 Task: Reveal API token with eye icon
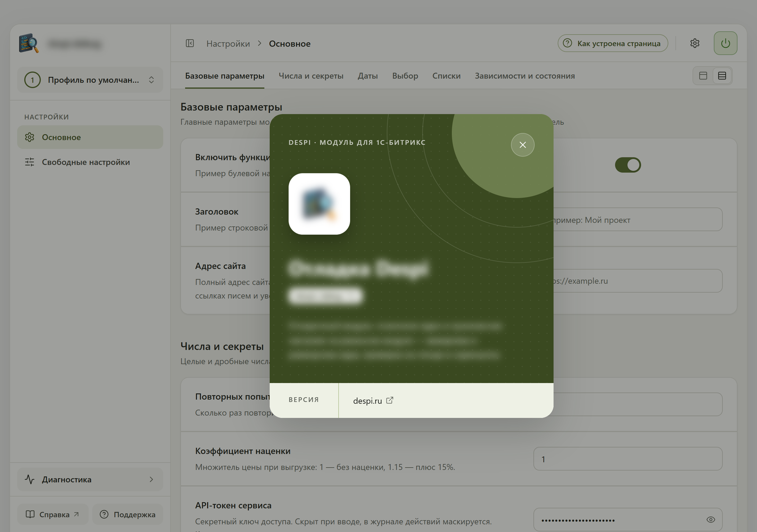(x=711, y=520)
